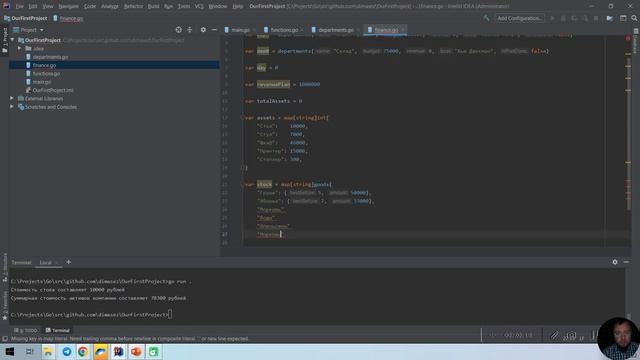
Task: Open the VCS menu
Action: pos(199,6)
